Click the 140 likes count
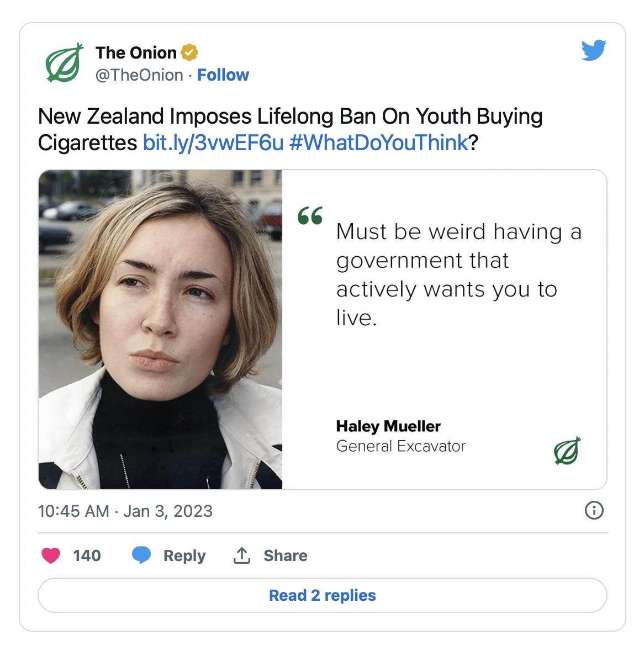This screenshot has width=644, height=656. click(x=86, y=556)
